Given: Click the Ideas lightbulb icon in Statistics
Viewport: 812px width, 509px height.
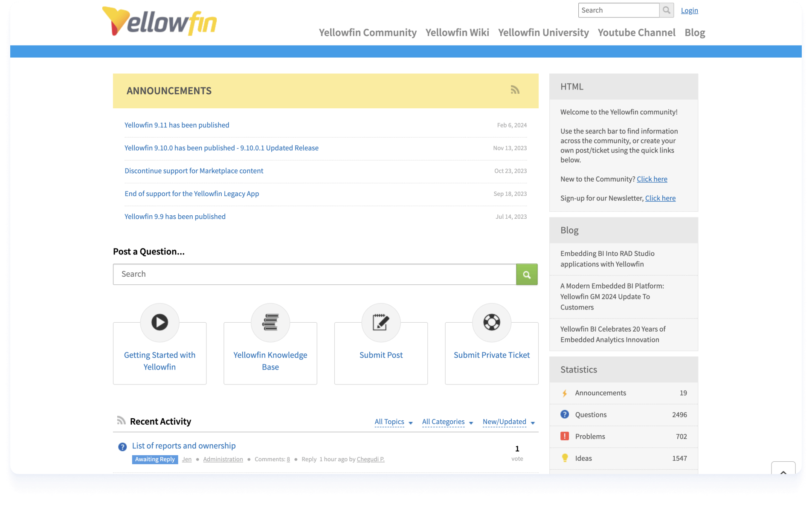Looking at the screenshot, I should click(565, 458).
